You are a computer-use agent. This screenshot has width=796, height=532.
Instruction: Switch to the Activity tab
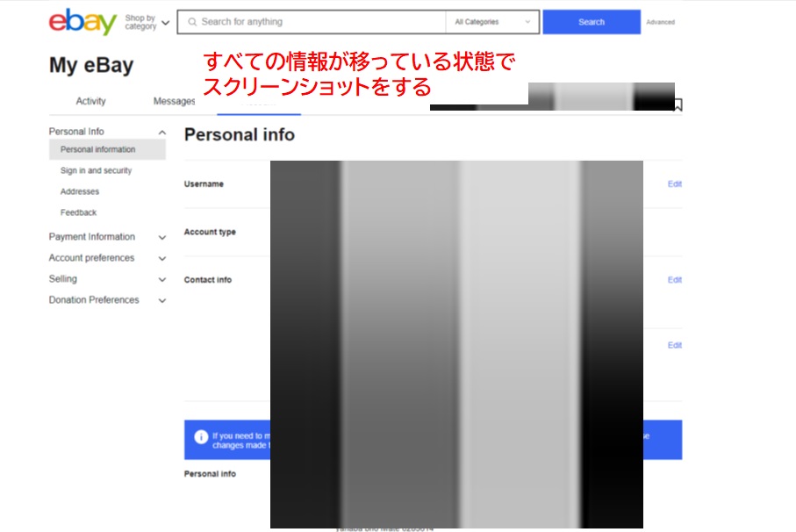[91, 101]
